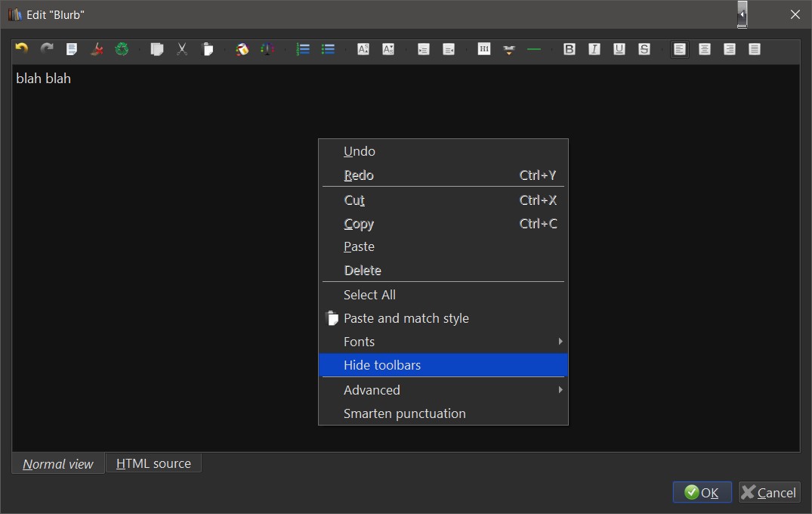
Task: Toggle italic formatting
Action: point(594,49)
